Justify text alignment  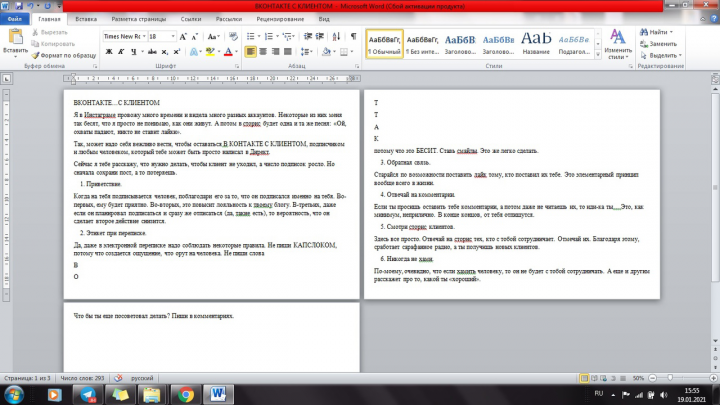pyautogui.click(x=288, y=51)
